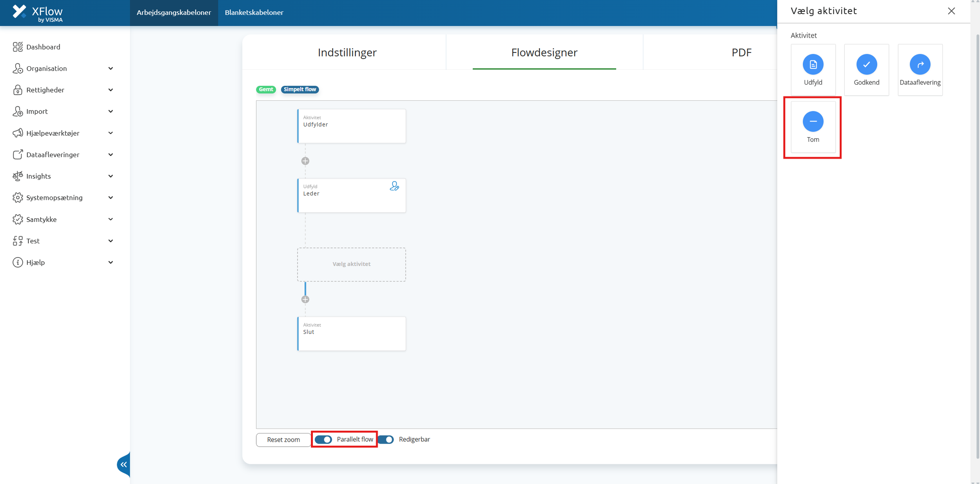This screenshot has width=980, height=484.
Task: Toggle the Redigerbar switch
Action: (x=386, y=439)
